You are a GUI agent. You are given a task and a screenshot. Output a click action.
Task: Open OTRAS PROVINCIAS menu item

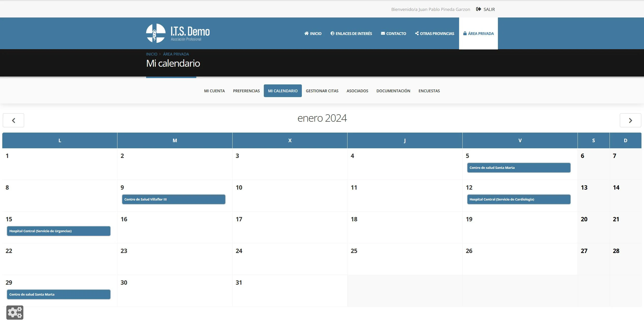pos(434,33)
